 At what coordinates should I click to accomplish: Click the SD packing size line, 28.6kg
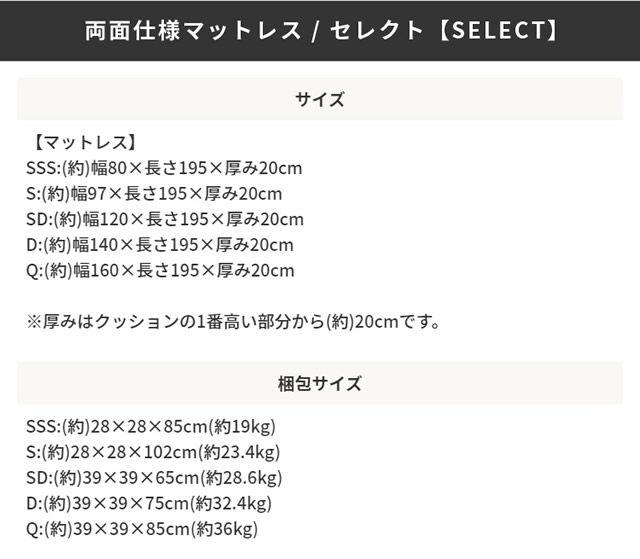point(154,478)
